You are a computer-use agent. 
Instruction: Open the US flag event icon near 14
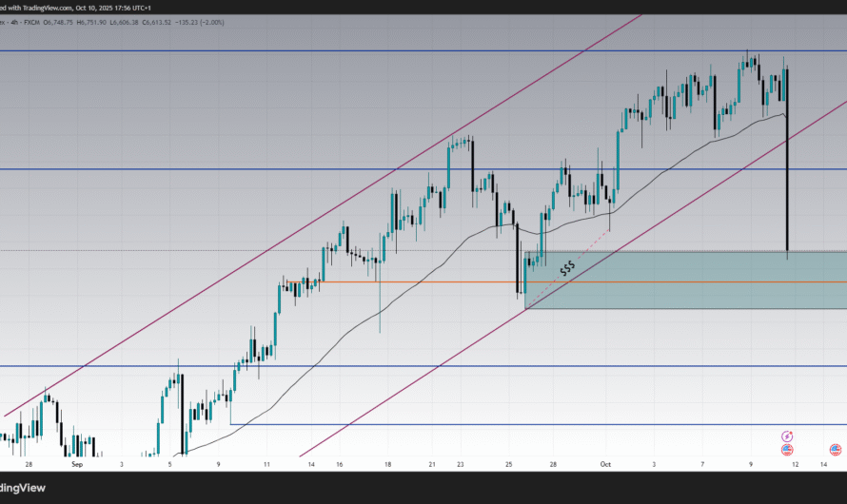point(836,450)
